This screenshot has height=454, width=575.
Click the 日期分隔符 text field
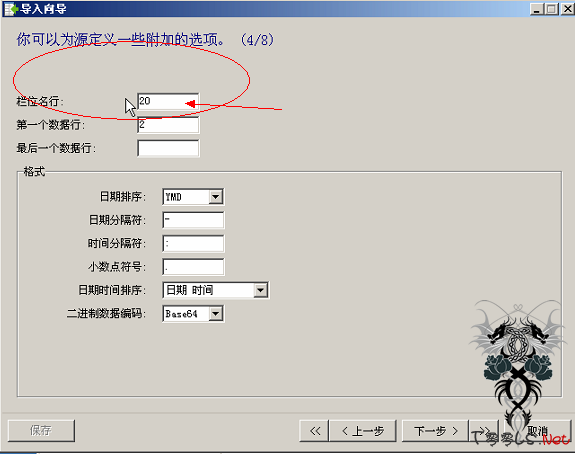pos(193,220)
